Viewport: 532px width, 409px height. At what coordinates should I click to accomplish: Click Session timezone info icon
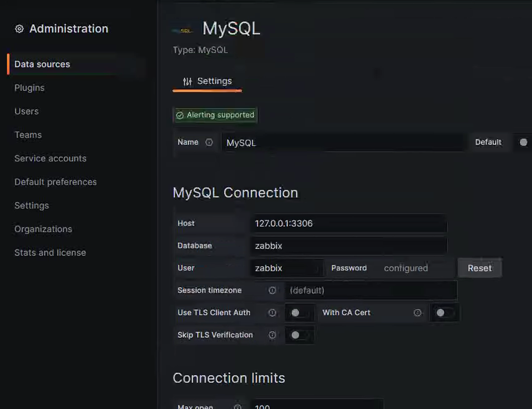[272, 291]
